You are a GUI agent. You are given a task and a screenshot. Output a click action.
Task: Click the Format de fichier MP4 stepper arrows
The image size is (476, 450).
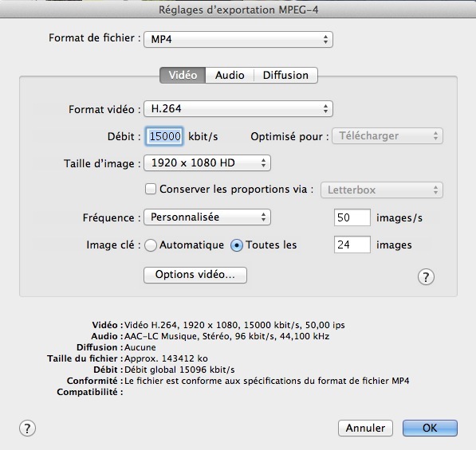(x=325, y=39)
